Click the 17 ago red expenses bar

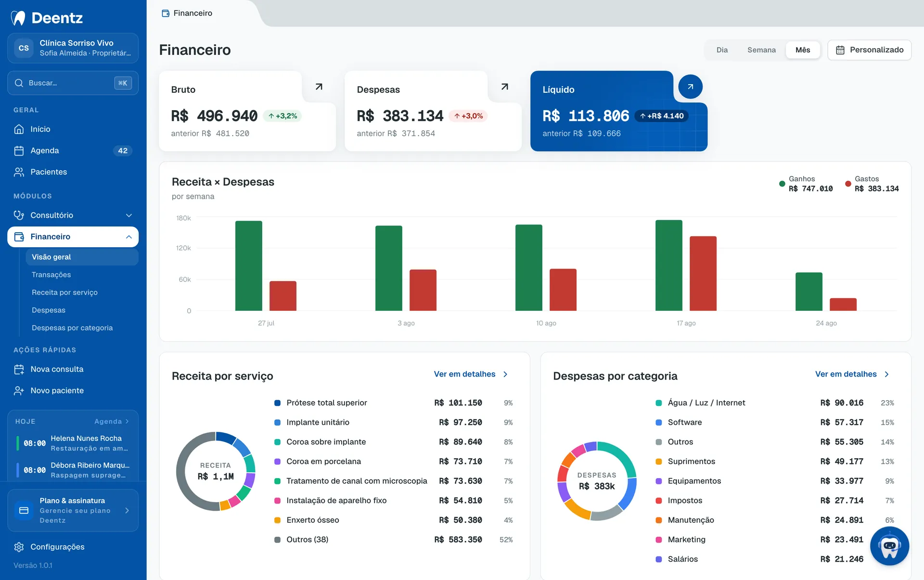click(x=703, y=273)
